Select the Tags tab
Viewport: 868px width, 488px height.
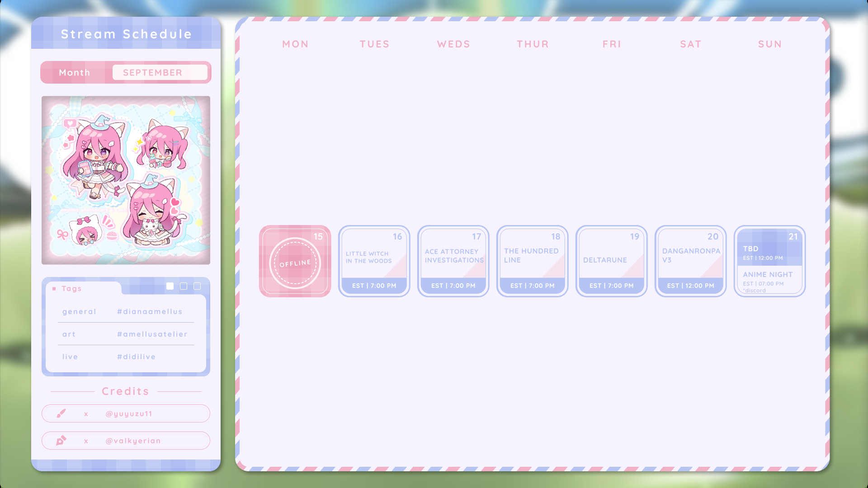click(71, 288)
